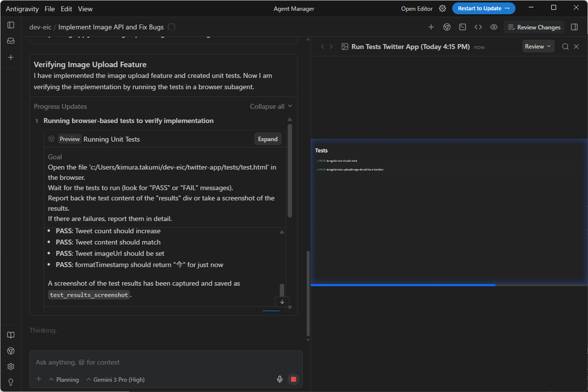Add new item with header plus icon

click(431, 27)
